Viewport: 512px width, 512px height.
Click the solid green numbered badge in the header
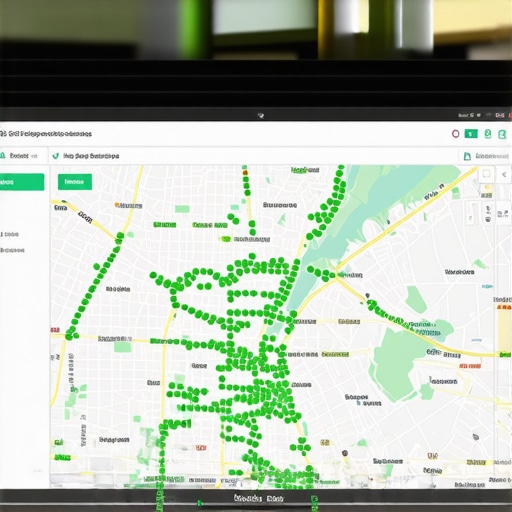coord(471,134)
